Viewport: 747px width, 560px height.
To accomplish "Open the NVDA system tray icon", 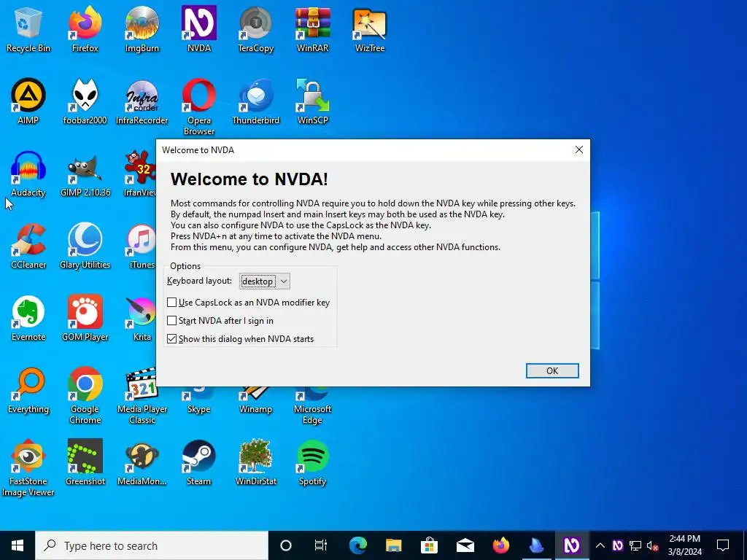I will click(x=617, y=545).
